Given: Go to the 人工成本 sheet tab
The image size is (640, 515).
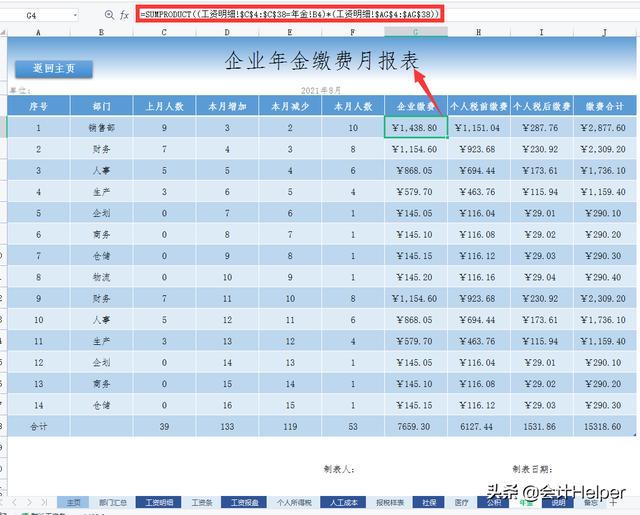Looking at the screenshot, I should click(340, 502).
